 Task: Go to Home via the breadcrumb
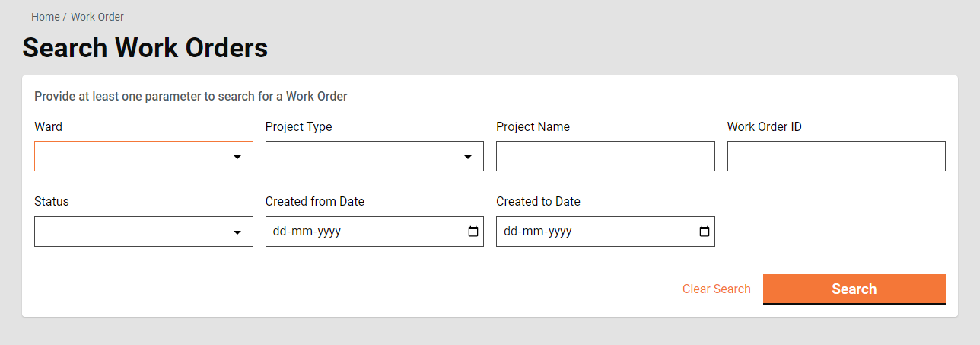[x=45, y=17]
